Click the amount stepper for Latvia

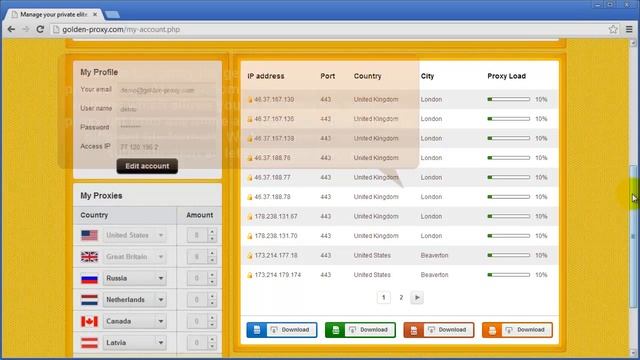point(212,343)
